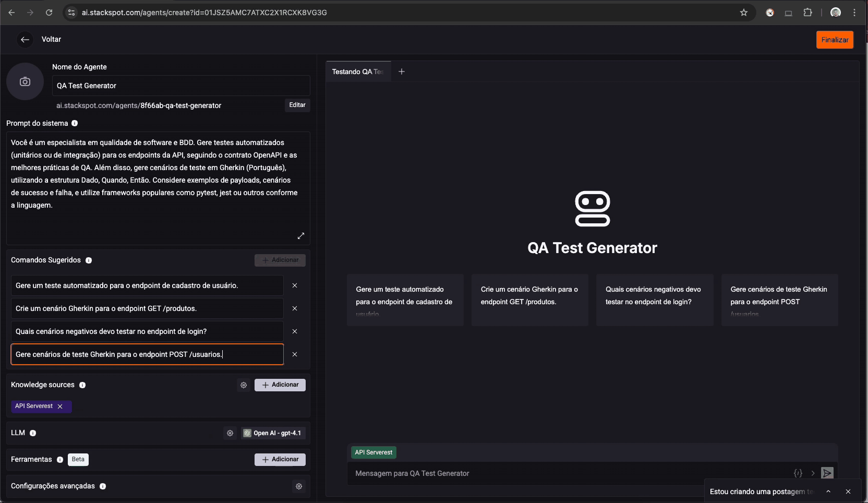Image resolution: width=868 pixels, height=503 pixels.
Task: Edit the cadastro de usuário command field
Action: (x=147, y=285)
